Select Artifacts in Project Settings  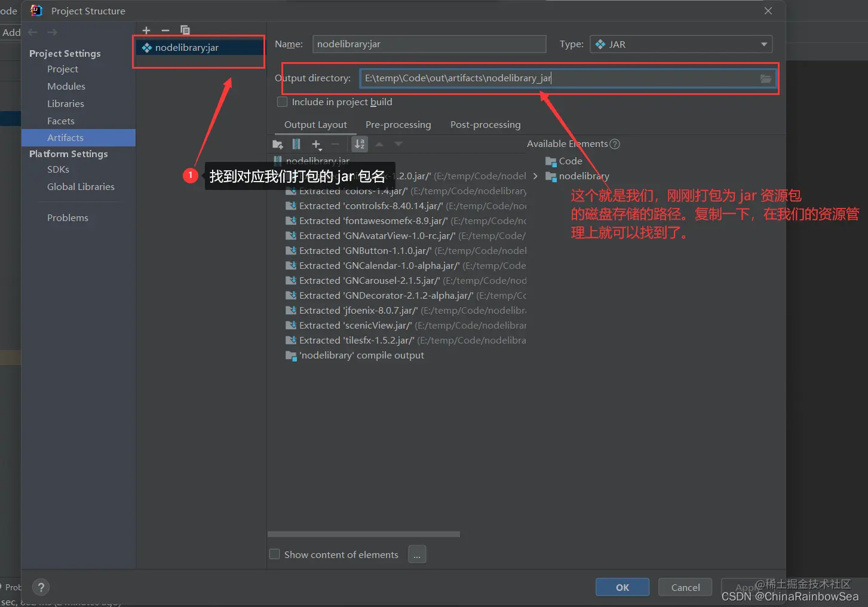78,137
